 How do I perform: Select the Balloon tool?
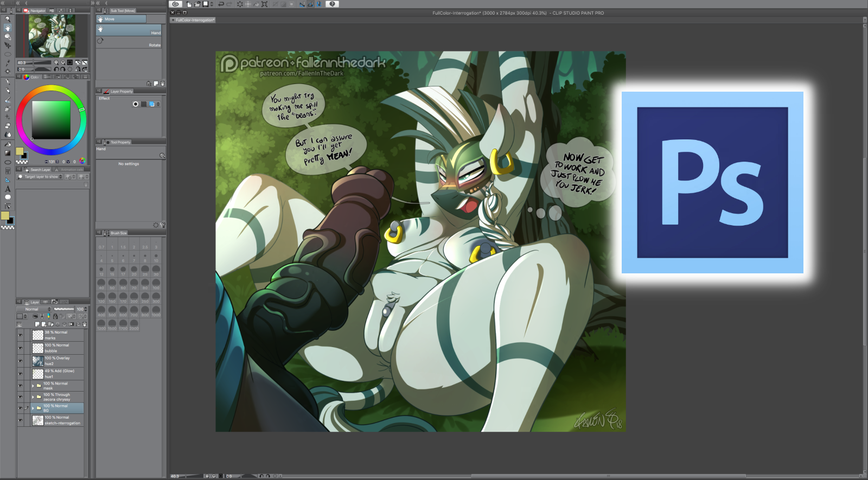click(8, 197)
